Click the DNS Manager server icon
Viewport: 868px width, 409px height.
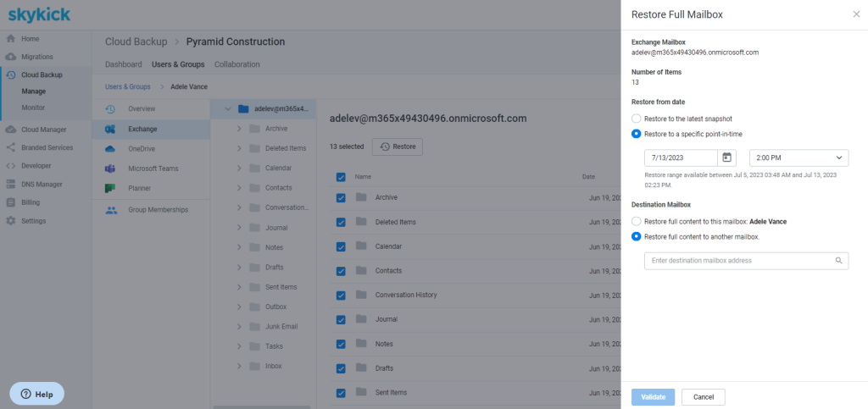10,184
